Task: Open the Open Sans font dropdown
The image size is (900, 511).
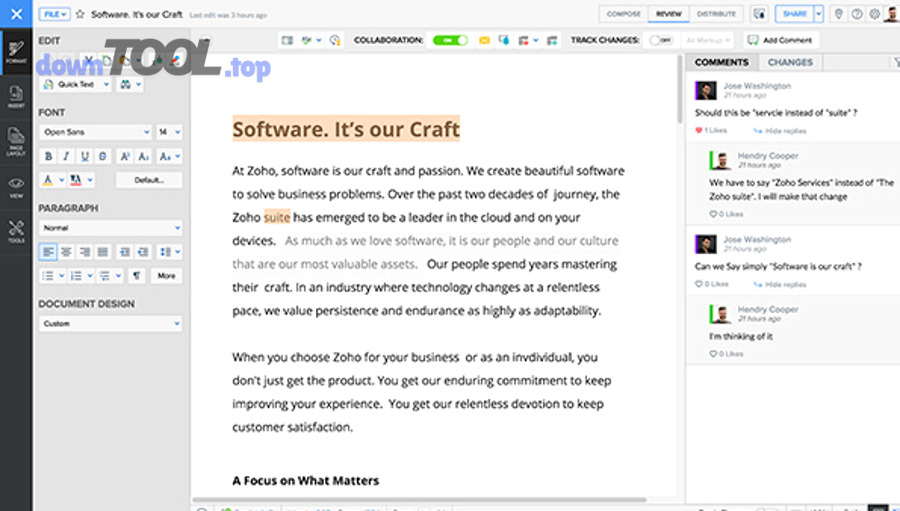Action: 95,132
